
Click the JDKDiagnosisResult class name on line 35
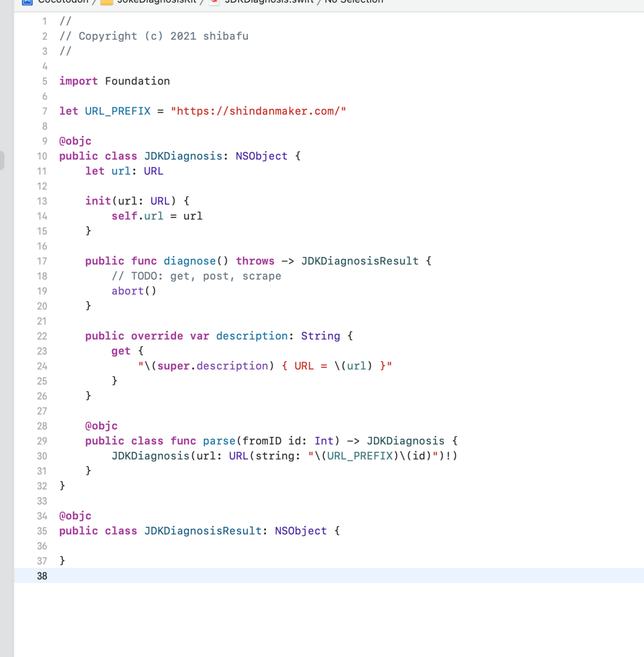[202, 531]
